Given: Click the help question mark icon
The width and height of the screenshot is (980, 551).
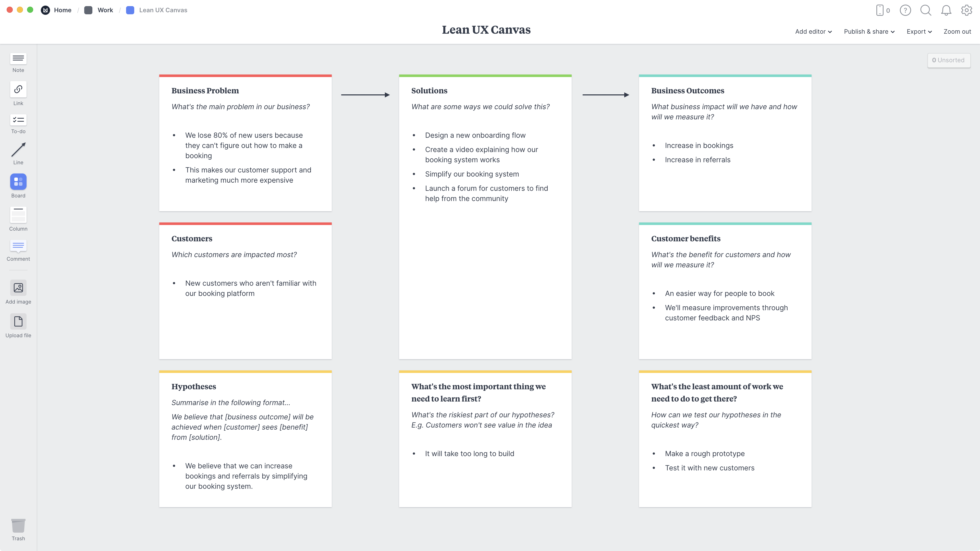Looking at the screenshot, I should pyautogui.click(x=905, y=10).
